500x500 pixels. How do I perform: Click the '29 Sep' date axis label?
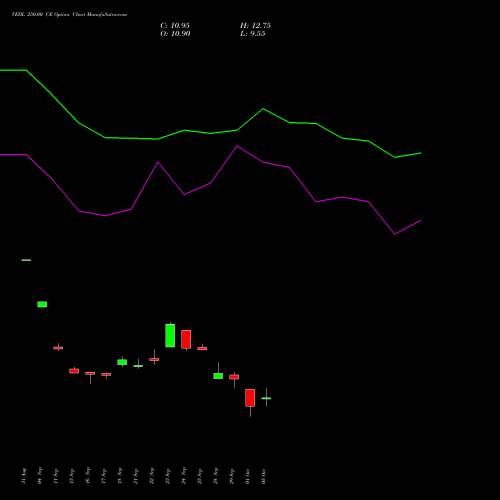(x=232, y=476)
